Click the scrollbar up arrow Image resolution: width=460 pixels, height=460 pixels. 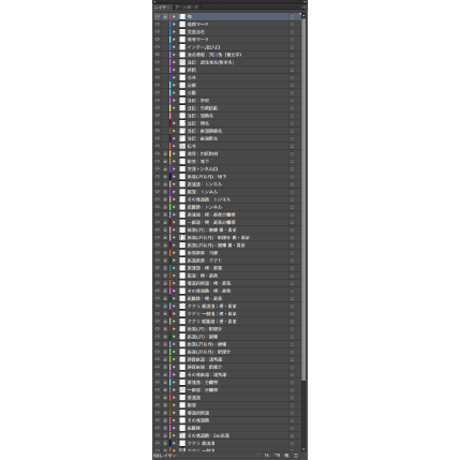(x=304, y=16)
